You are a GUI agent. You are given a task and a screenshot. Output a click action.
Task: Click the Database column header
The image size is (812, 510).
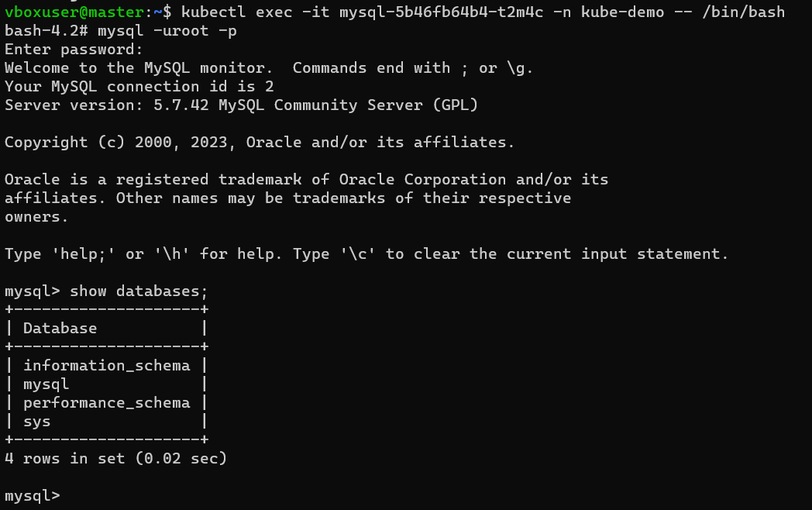click(60, 328)
